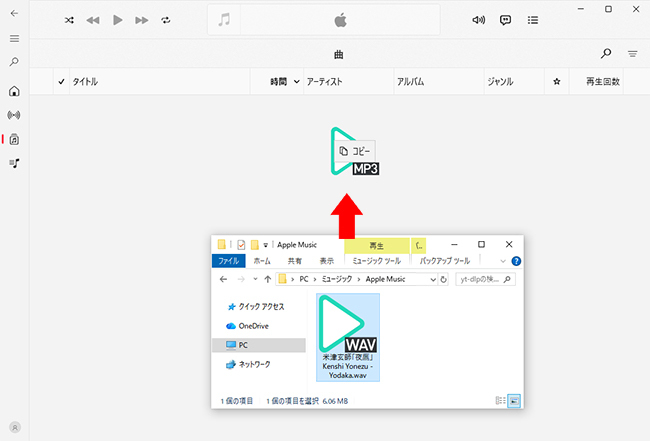The width and height of the screenshot is (650, 441).
Task: Open the playlists icon in sidebar
Action: (x=14, y=163)
